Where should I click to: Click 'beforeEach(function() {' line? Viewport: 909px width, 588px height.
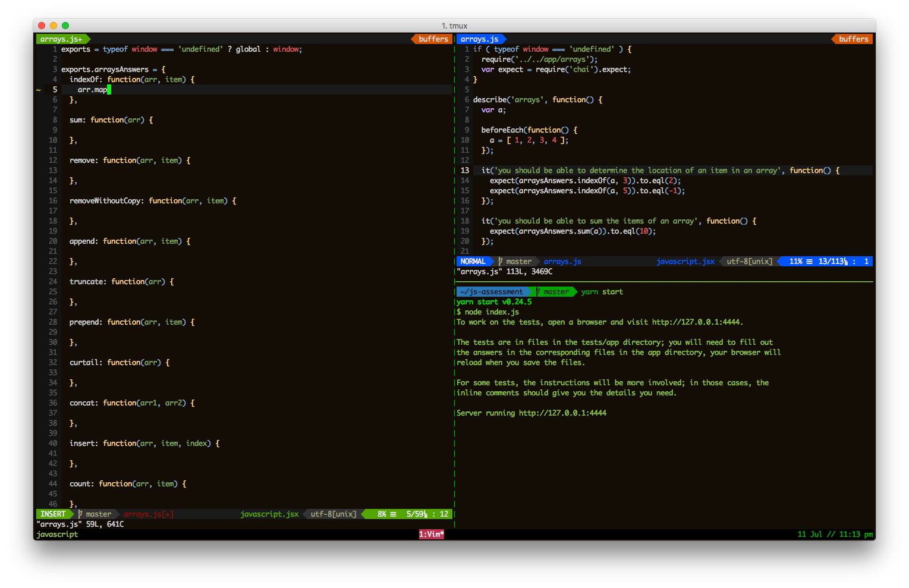point(529,130)
